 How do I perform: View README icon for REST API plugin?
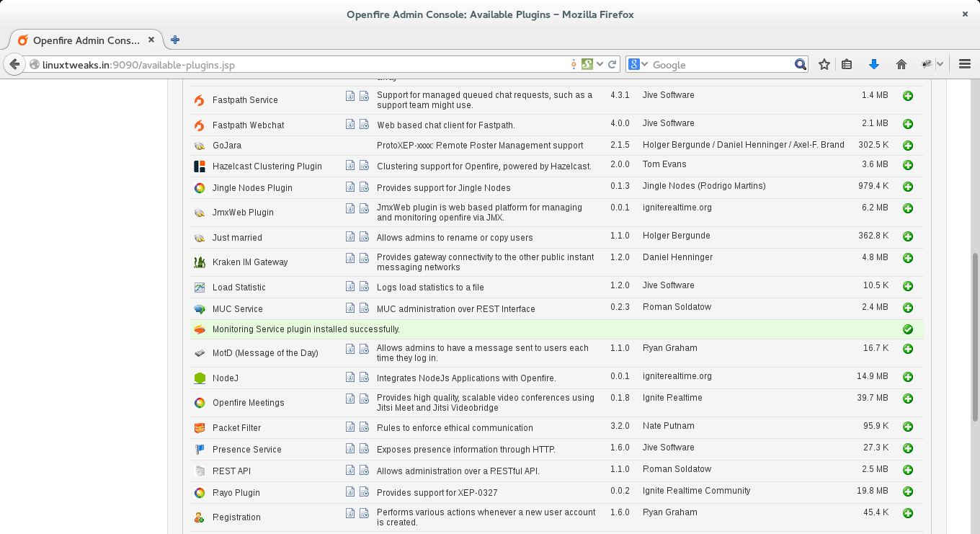click(x=350, y=470)
